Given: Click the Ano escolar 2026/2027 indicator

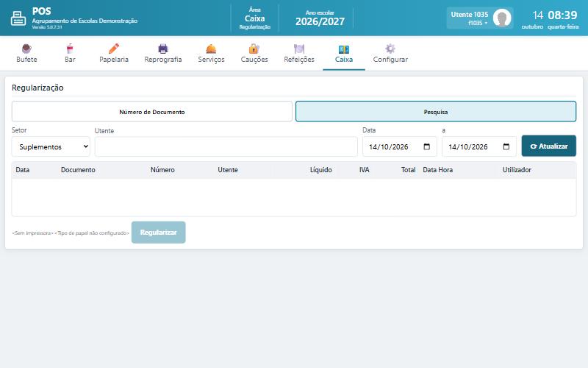Looking at the screenshot, I should coord(320,18).
